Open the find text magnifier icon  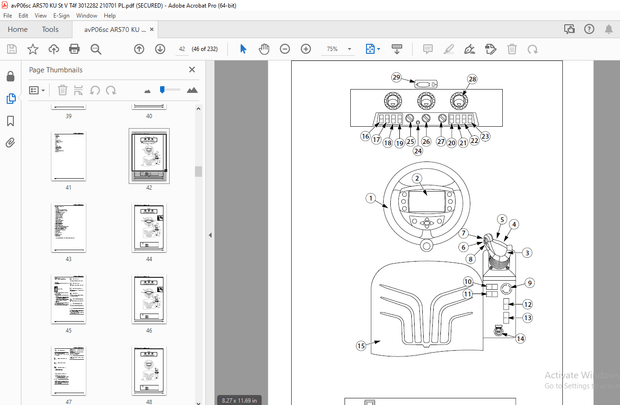[96, 49]
